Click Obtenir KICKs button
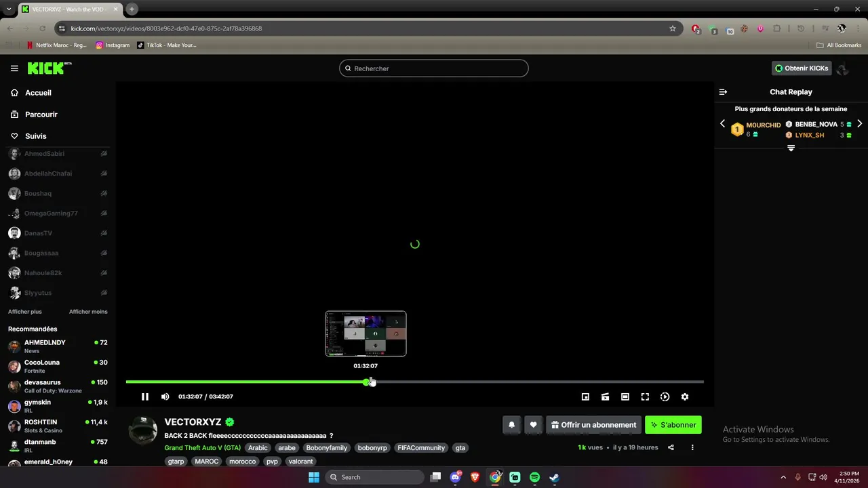Image resolution: width=868 pixels, height=488 pixels. pyautogui.click(x=802, y=68)
